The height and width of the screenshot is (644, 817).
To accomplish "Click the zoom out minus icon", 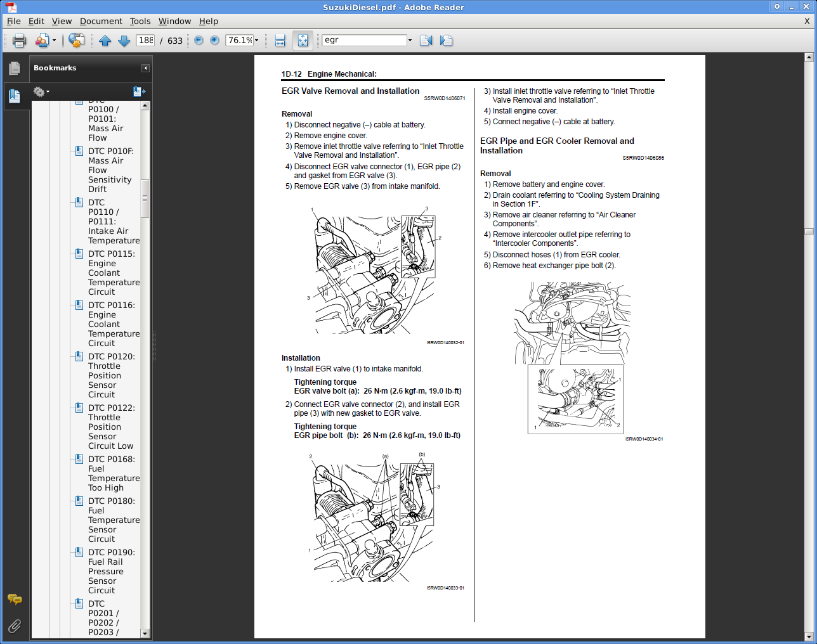I will 199,40.
